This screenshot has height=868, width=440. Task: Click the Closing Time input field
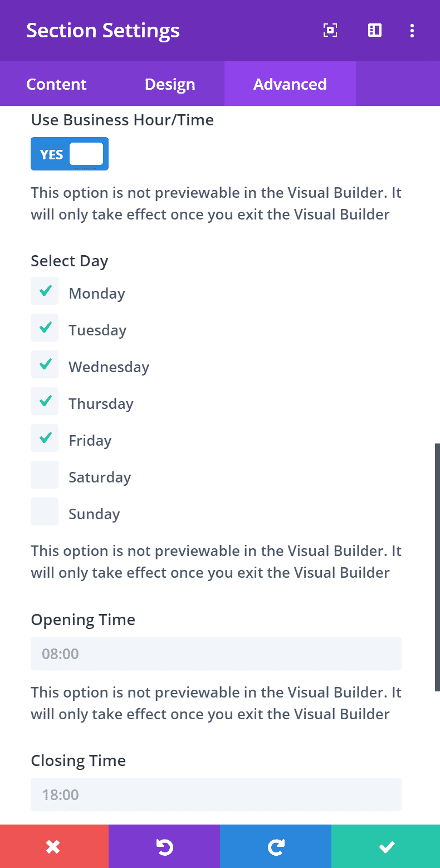pyautogui.click(x=216, y=794)
